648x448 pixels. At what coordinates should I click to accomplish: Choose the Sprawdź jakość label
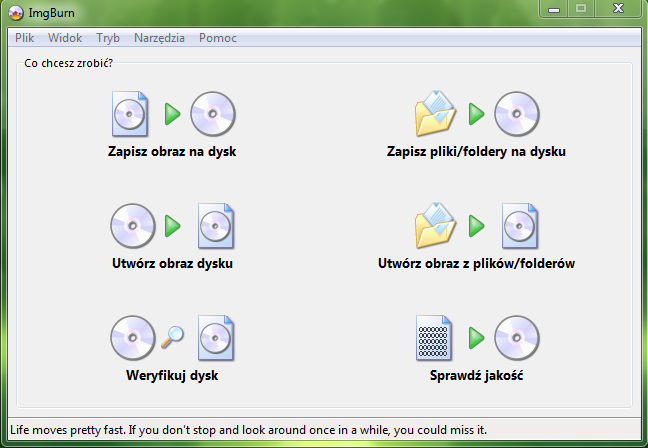tap(476, 376)
